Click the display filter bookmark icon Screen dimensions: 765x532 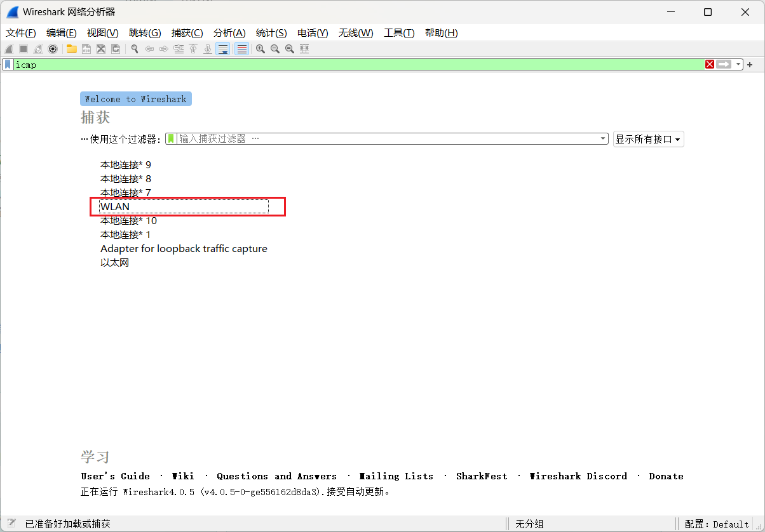click(8, 65)
